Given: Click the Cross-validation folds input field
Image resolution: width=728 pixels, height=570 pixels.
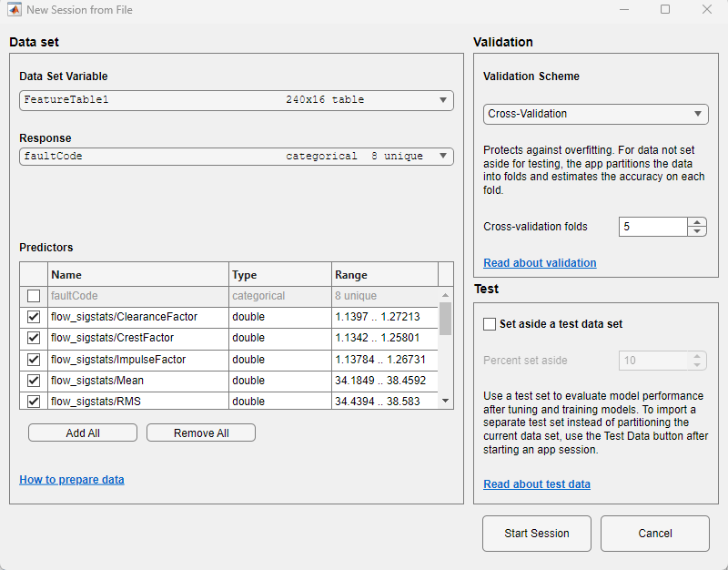Looking at the screenshot, I should [x=652, y=227].
